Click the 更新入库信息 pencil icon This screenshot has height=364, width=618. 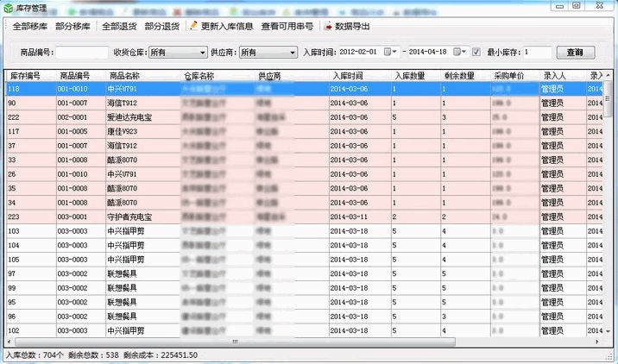pos(194,27)
